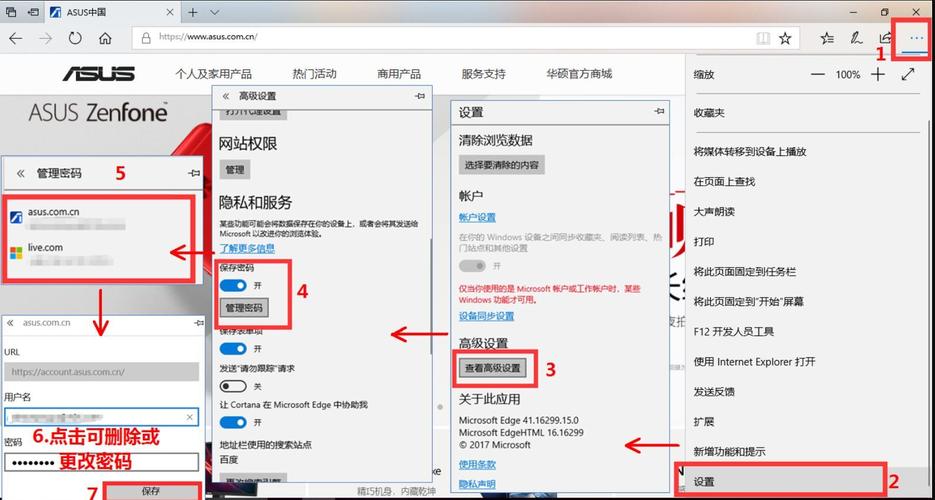Viewport: 935px width, 500px height.
Task: Click the 查看高级设置 button
Action: (x=493, y=368)
